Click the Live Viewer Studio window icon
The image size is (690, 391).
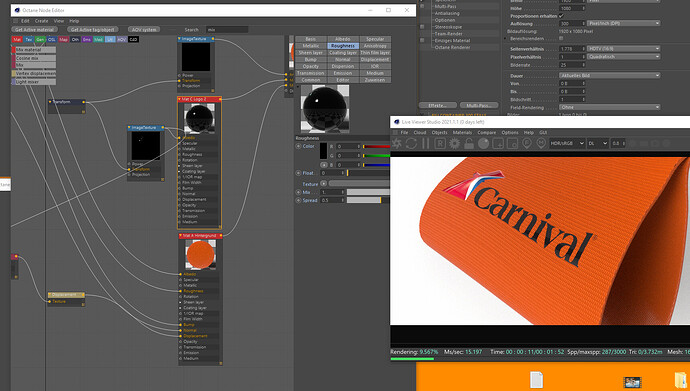(396, 122)
